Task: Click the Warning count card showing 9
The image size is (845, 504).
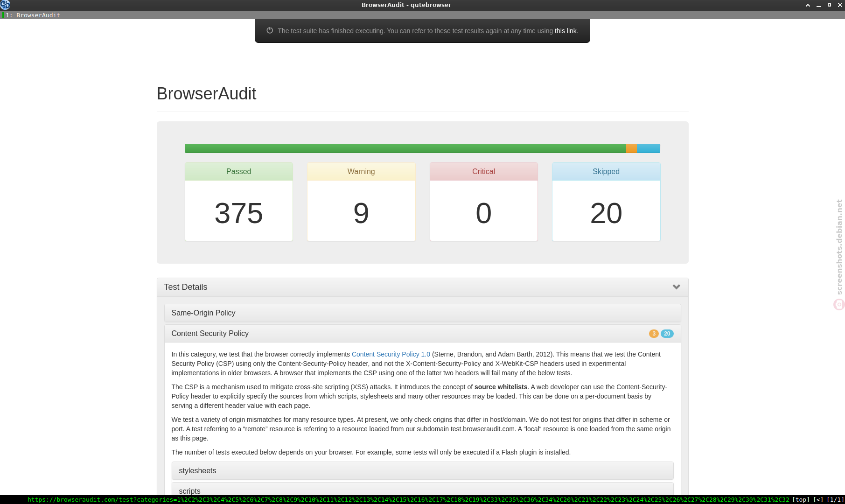Action: (361, 202)
